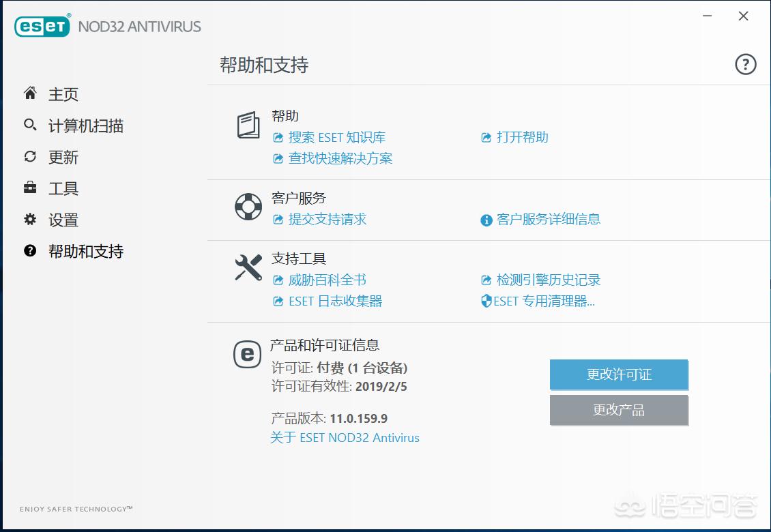Image resolution: width=771 pixels, height=532 pixels.
Task: Select the 帮助和支持 sidebar entry
Action: pyautogui.click(x=85, y=251)
